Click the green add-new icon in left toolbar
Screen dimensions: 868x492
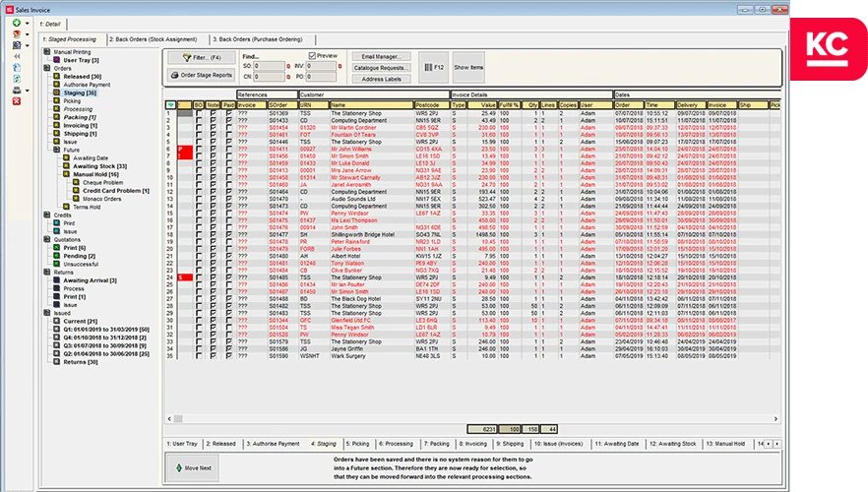point(17,24)
